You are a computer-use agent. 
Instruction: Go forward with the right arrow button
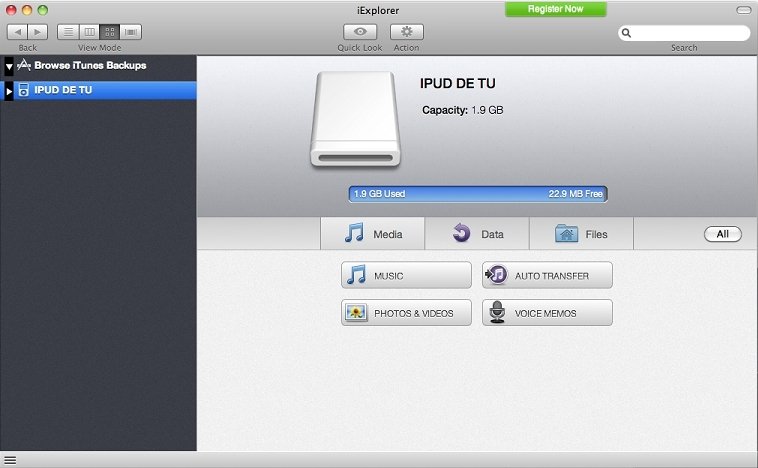[38, 32]
